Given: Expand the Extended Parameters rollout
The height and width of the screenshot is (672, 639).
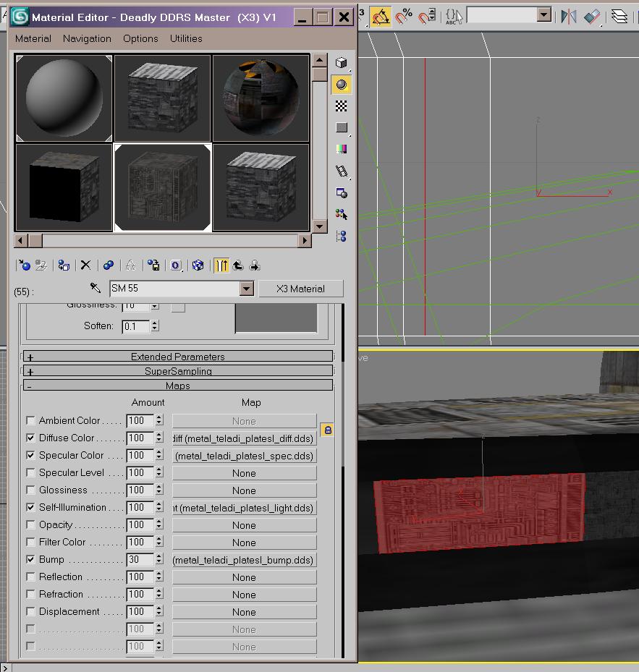Looking at the screenshot, I should click(x=177, y=357).
